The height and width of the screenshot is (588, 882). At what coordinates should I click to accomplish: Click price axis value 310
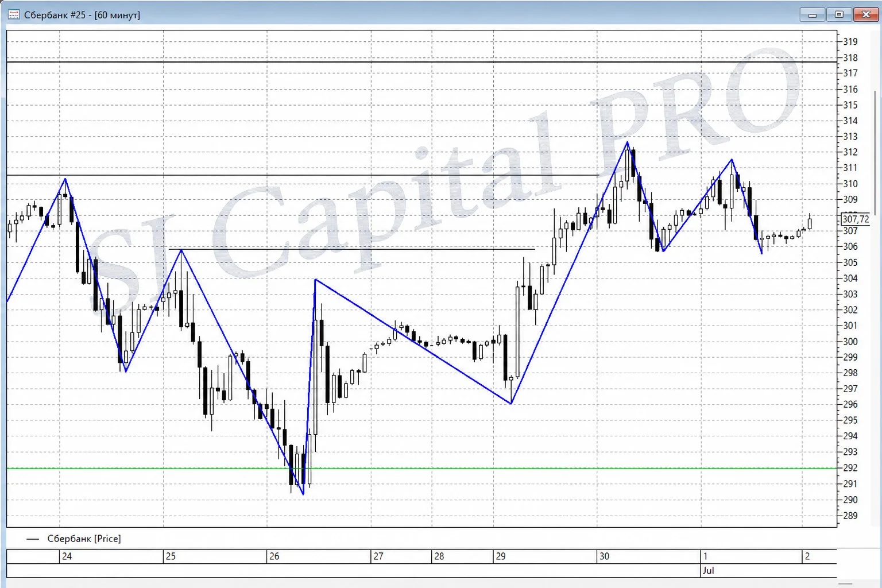click(x=850, y=184)
